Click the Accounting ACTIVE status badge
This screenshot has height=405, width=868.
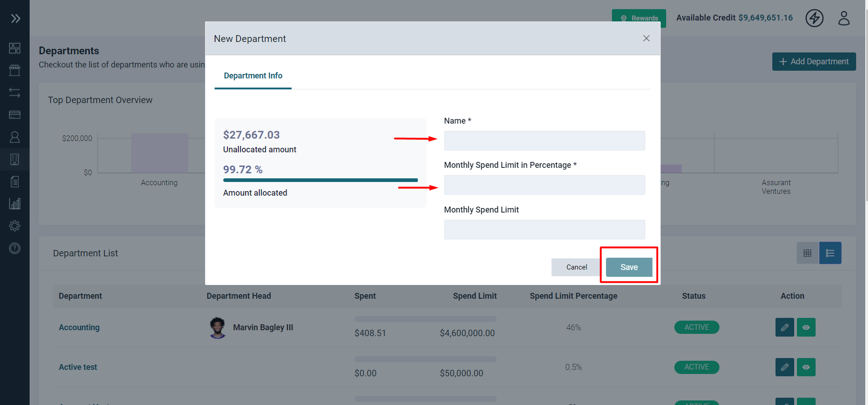point(697,327)
